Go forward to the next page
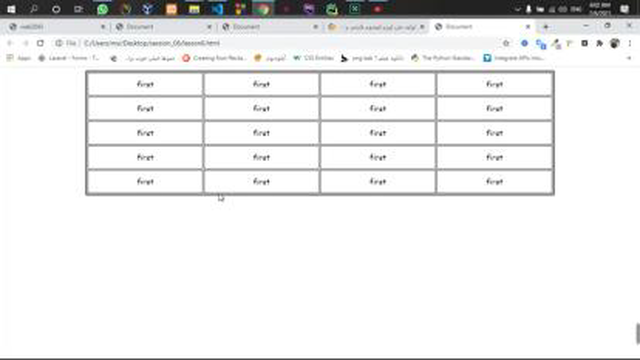Viewport: 640px width, 360px height. [x=25, y=43]
